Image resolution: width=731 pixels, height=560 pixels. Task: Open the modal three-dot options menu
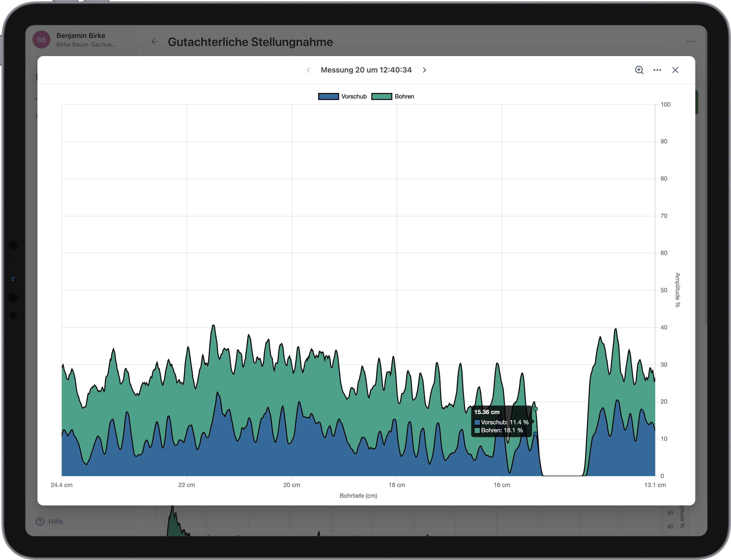coord(657,70)
